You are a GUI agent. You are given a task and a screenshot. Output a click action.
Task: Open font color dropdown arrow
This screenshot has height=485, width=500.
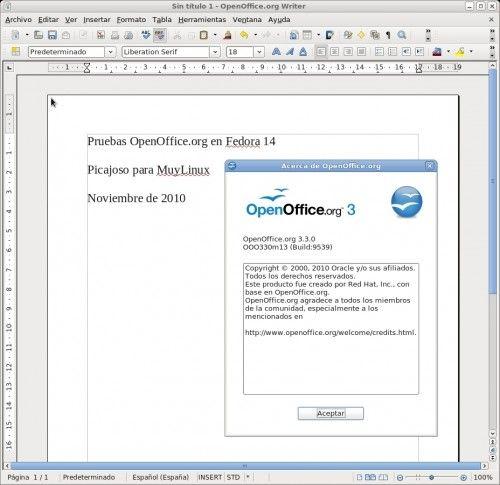[x=448, y=52]
